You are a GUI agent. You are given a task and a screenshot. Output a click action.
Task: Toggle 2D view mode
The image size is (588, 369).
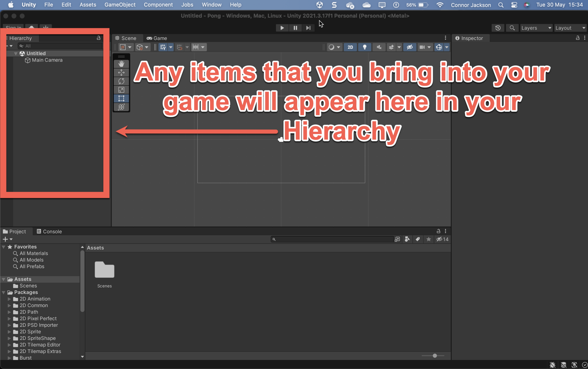350,47
